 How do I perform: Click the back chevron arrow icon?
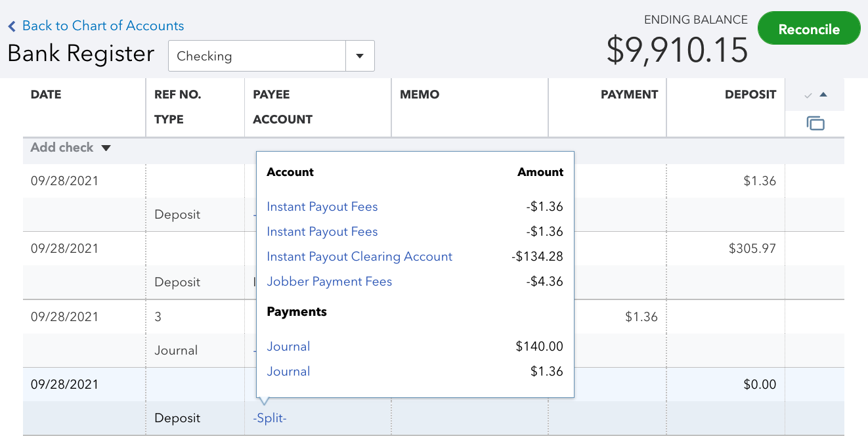tap(12, 26)
